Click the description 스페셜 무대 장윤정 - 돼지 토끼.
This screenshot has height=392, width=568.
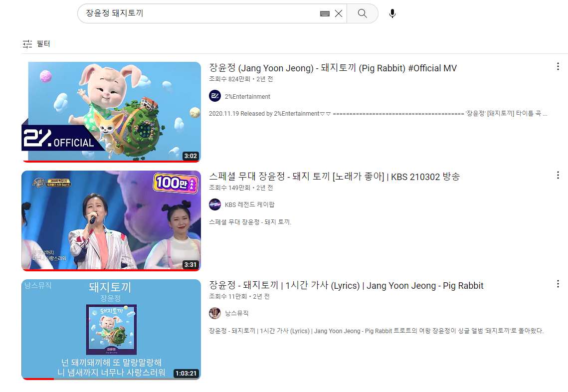coord(250,222)
